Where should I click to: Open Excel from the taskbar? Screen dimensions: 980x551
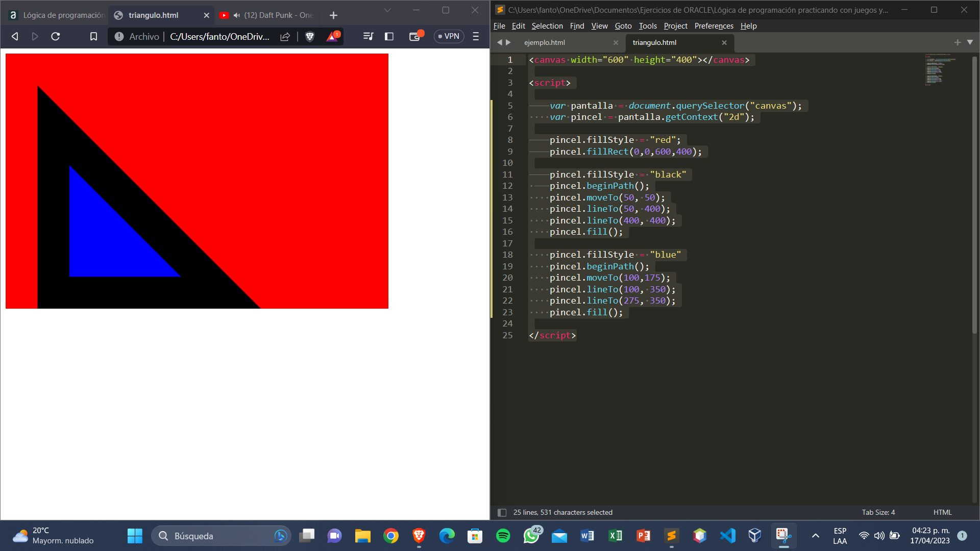616,536
